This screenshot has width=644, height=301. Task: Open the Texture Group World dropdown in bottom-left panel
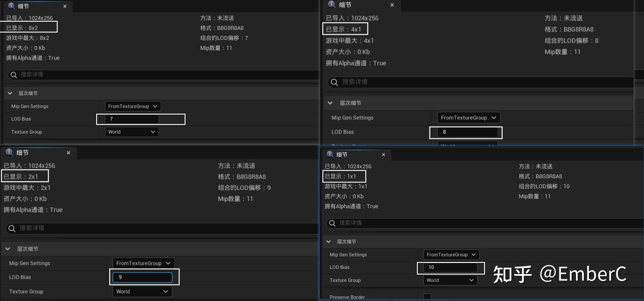(142, 291)
